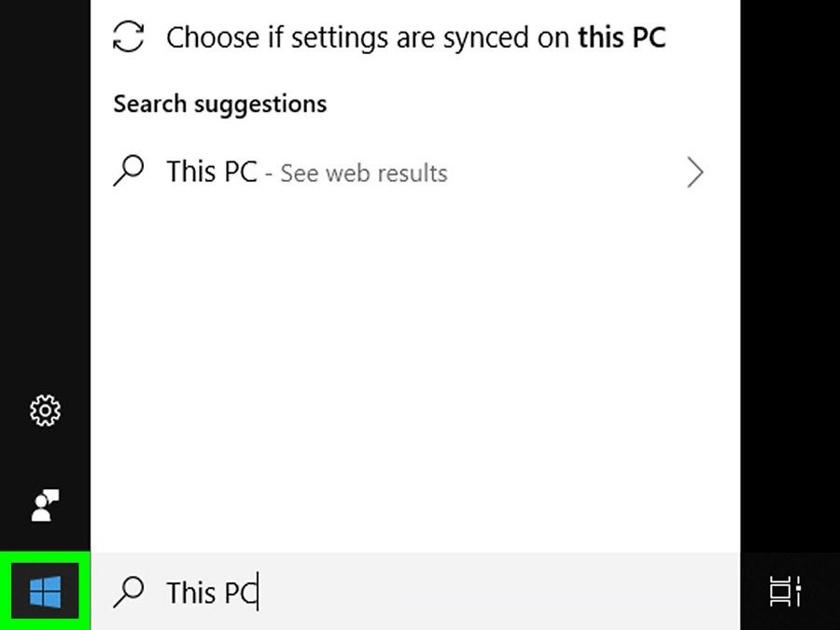Click the black area right of the results panel
Image resolution: width=840 pixels, height=630 pixels.
coord(790,280)
